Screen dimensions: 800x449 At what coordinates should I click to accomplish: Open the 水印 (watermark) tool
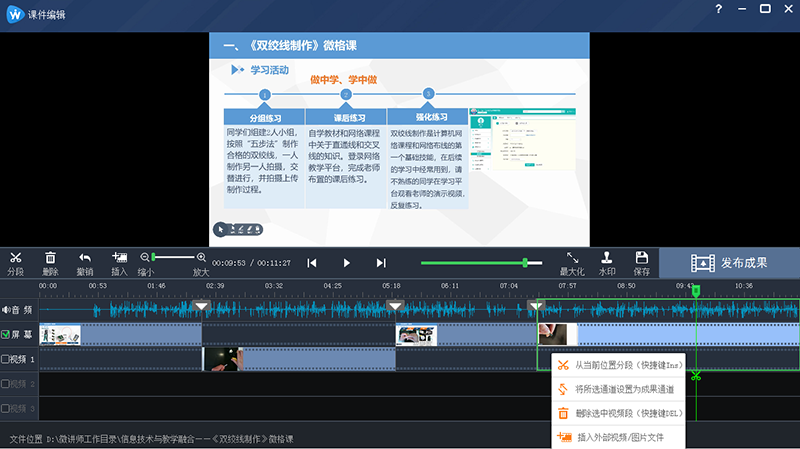pos(607,258)
